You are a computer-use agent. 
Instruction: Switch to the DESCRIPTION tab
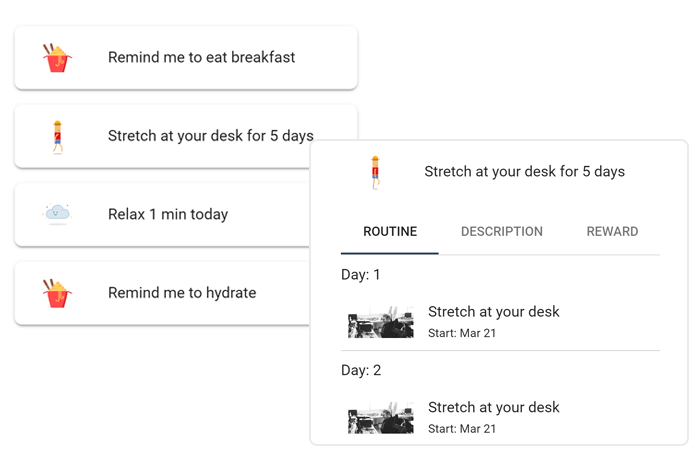[x=502, y=232]
